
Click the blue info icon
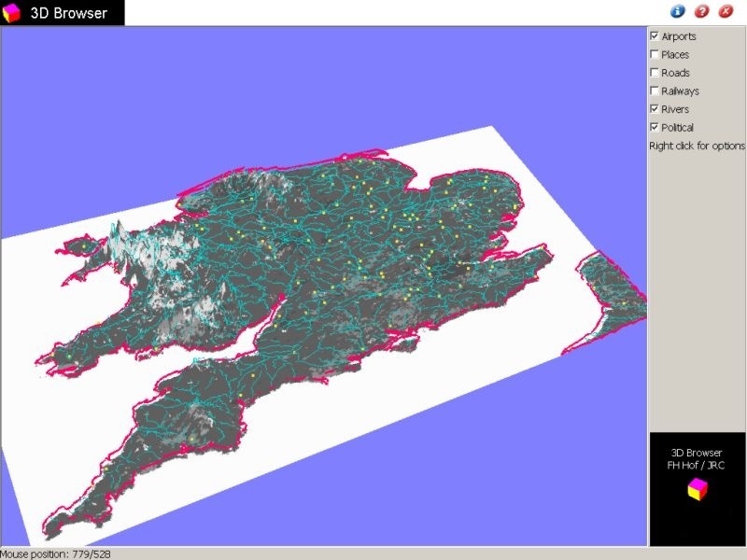coord(678,11)
